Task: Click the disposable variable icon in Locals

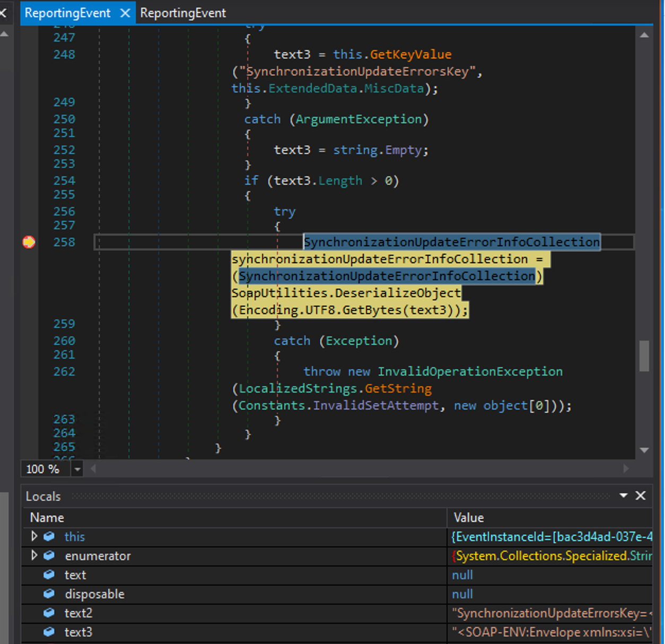Action: pos(49,594)
